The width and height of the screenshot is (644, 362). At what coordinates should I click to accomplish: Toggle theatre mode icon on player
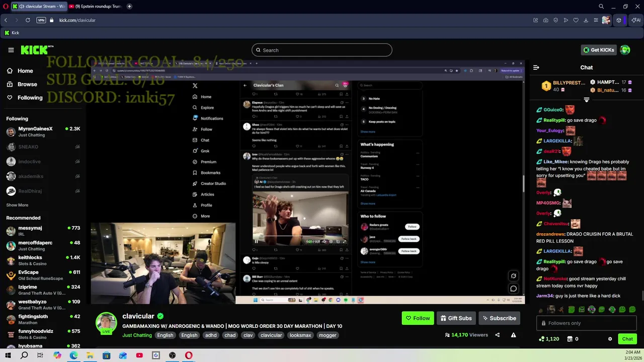click(513, 276)
